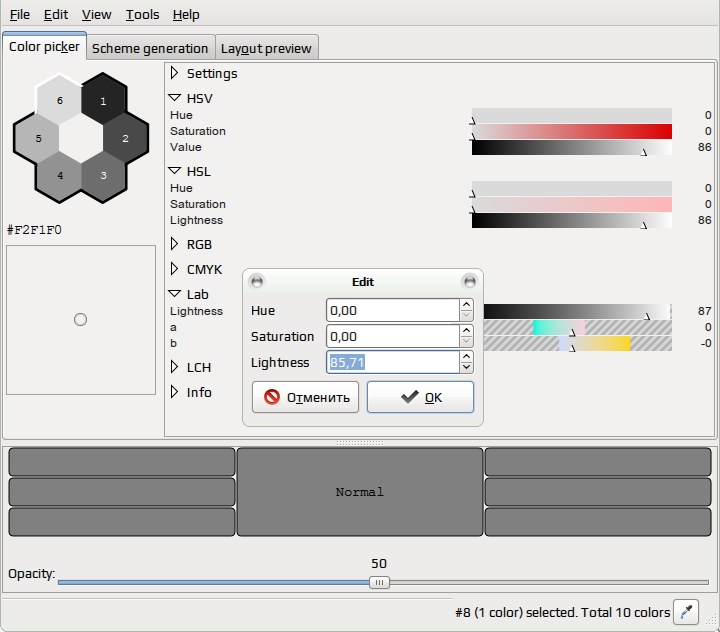Click the Opacity slider handle
This screenshot has width=720, height=632.
pyautogui.click(x=379, y=582)
